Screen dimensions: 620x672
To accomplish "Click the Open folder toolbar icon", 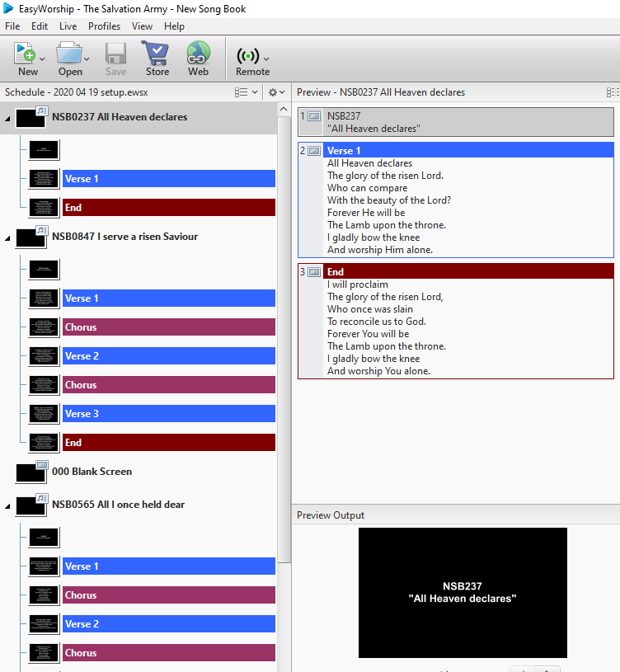I will coord(68,54).
